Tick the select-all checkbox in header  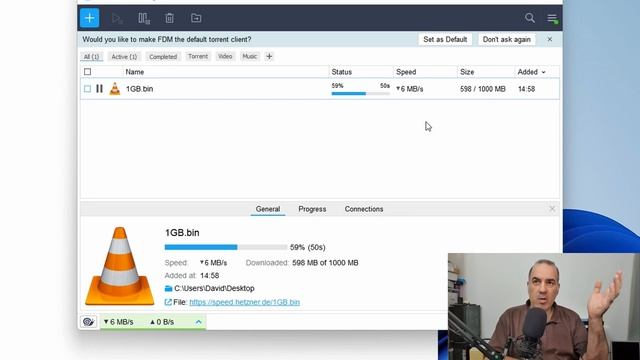pos(87,72)
